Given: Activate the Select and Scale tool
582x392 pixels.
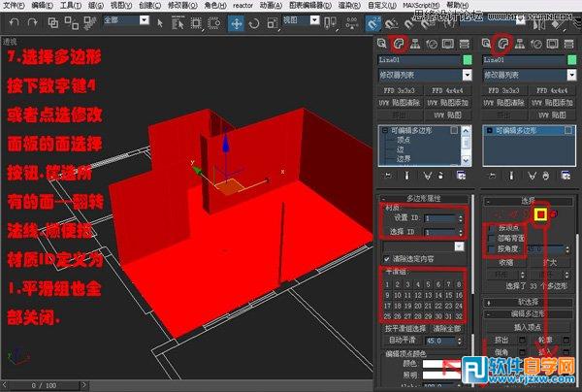Looking at the screenshot, I should point(272,24).
